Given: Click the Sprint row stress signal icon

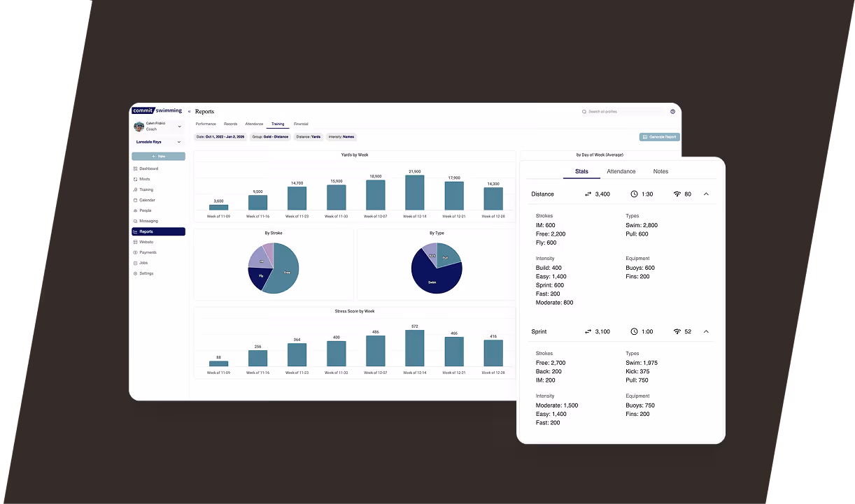Looking at the screenshot, I should (x=677, y=331).
